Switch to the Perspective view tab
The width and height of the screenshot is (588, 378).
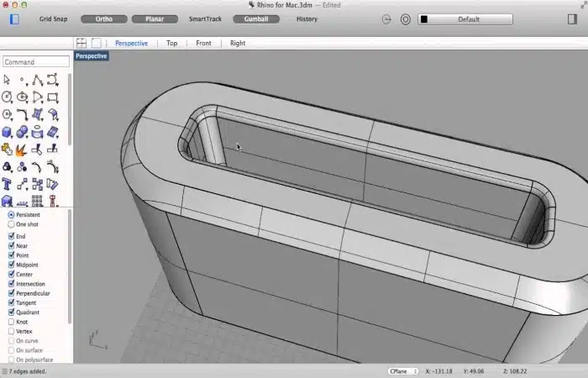point(131,43)
